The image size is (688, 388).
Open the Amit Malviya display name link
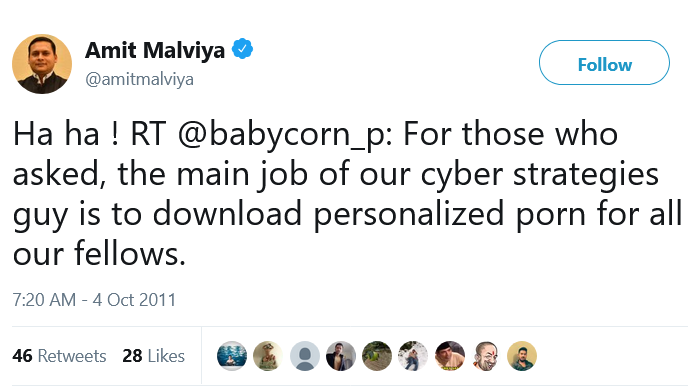[x=155, y=50]
